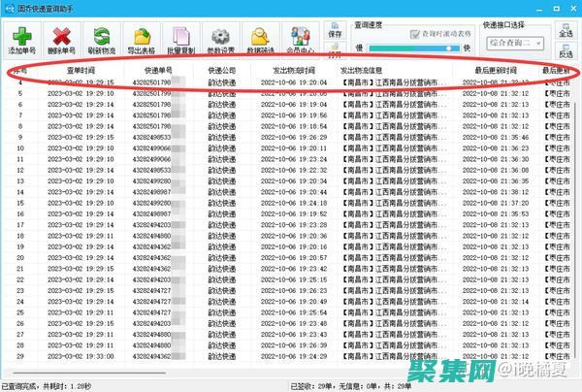The height and width of the screenshot is (392, 582).
Task: Click the 【南昌市】 logistics info in row 16
Action: click(x=395, y=213)
